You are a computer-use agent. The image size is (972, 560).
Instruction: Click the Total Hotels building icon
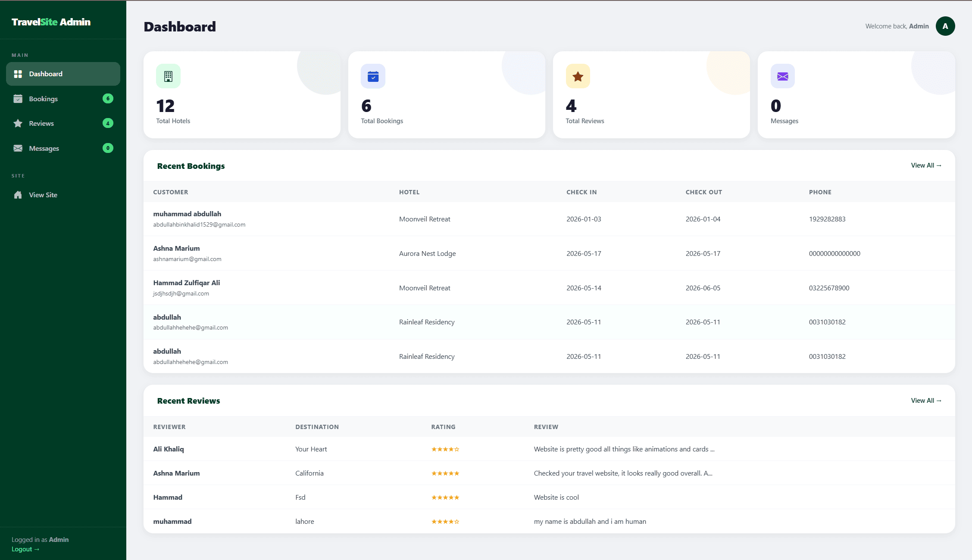tap(168, 76)
